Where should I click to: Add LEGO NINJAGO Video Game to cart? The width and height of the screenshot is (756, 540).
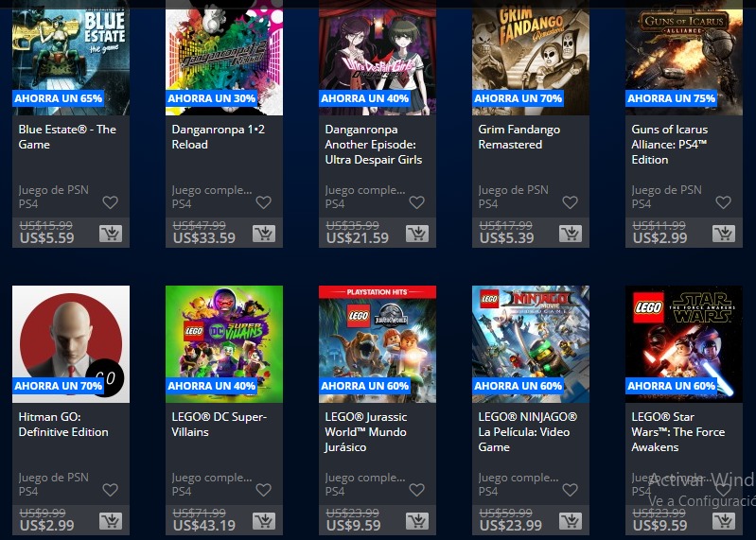[x=571, y=521]
